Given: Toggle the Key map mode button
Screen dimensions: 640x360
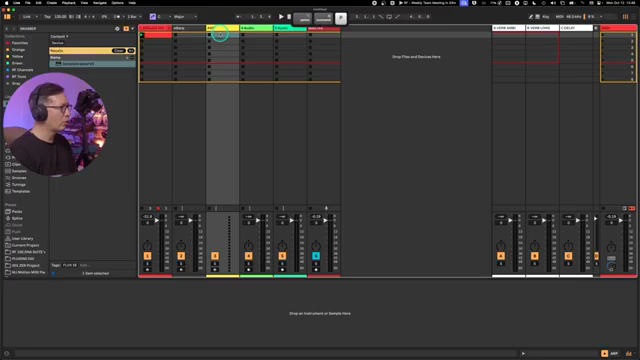Looking at the screenshot, I should coord(546,17).
